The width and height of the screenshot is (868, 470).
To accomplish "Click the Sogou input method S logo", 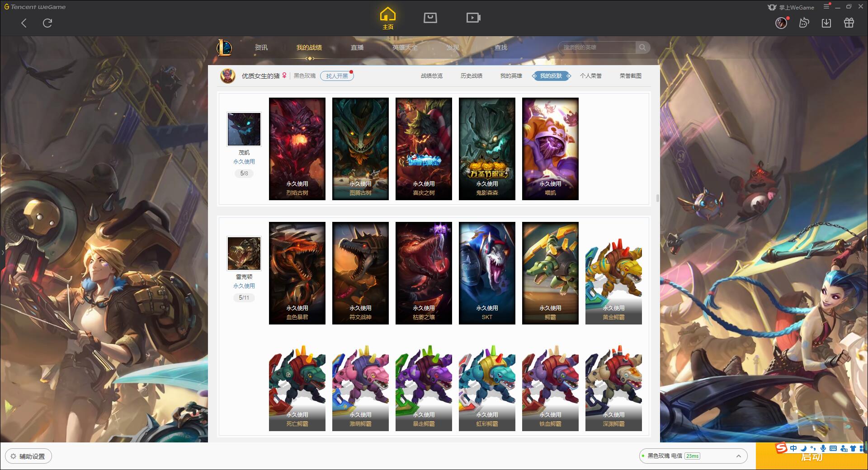I will [781, 448].
